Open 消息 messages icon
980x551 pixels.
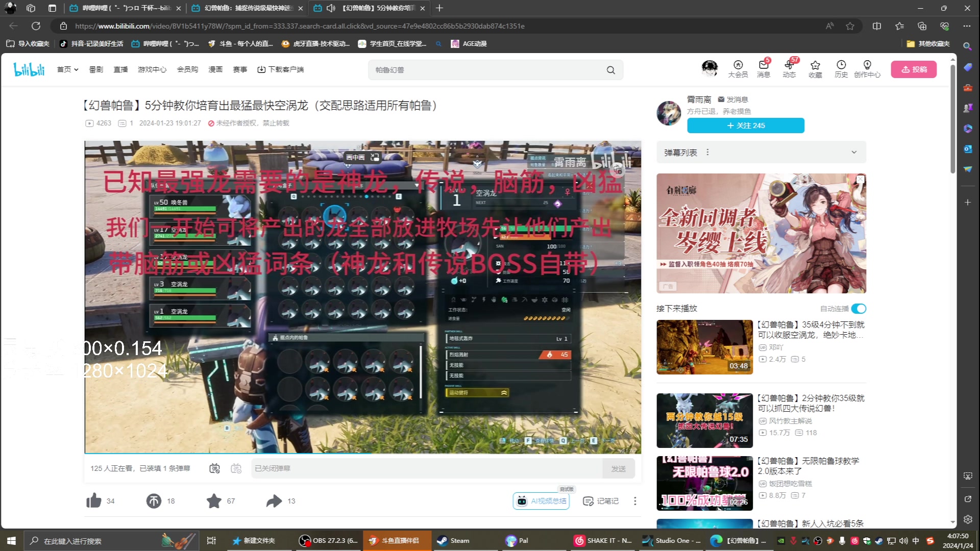click(x=764, y=69)
